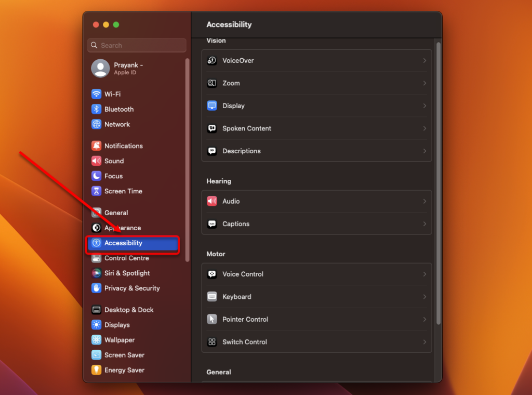Image resolution: width=532 pixels, height=395 pixels.
Task: Click the Sound speaker icon in sidebar
Action: pyautogui.click(x=96, y=161)
